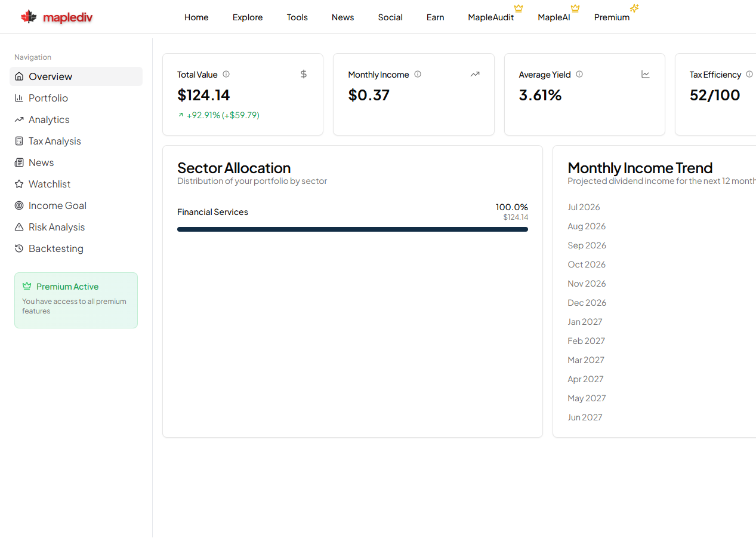Image resolution: width=756 pixels, height=541 pixels.
Task: Click the dollar sign icon on Total Value card
Action: pos(304,74)
